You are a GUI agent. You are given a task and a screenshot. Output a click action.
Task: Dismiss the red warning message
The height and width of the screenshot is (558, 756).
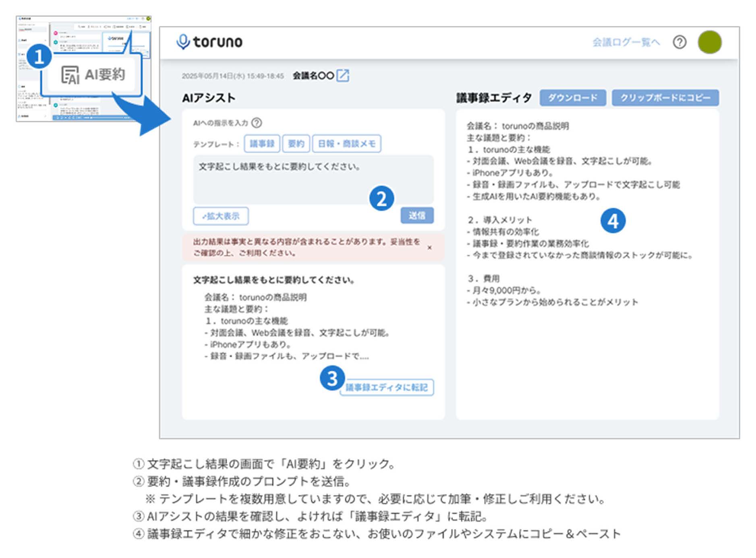click(x=429, y=248)
